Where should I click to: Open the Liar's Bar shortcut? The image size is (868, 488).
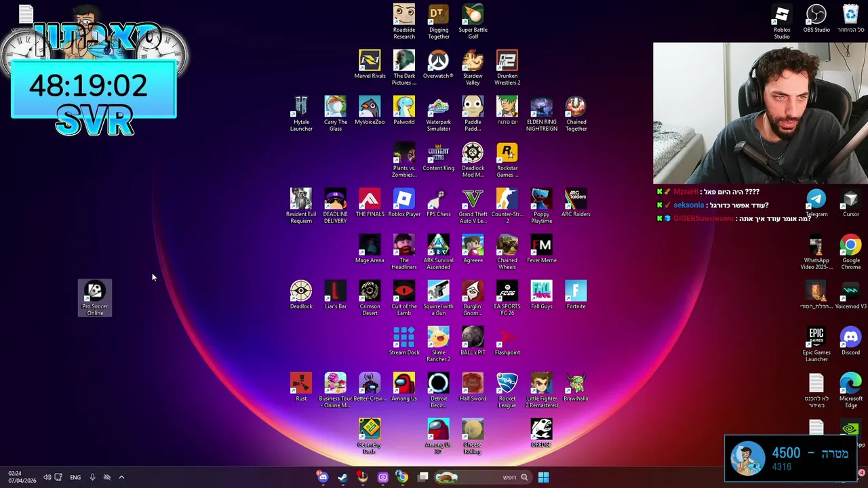336,295
